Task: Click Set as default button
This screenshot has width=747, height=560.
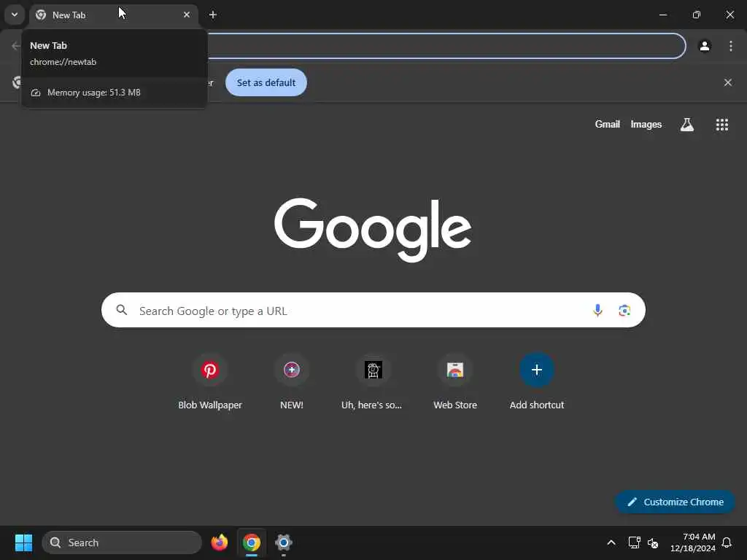Action: click(x=266, y=82)
